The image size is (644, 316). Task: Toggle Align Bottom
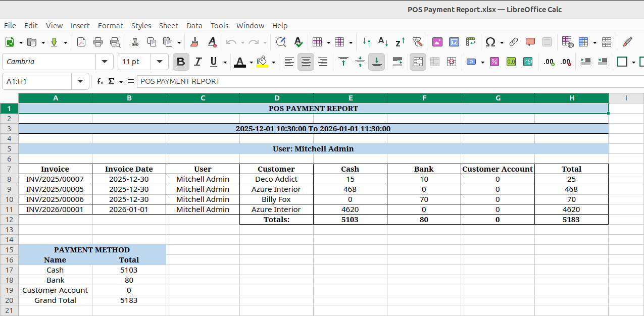point(376,62)
